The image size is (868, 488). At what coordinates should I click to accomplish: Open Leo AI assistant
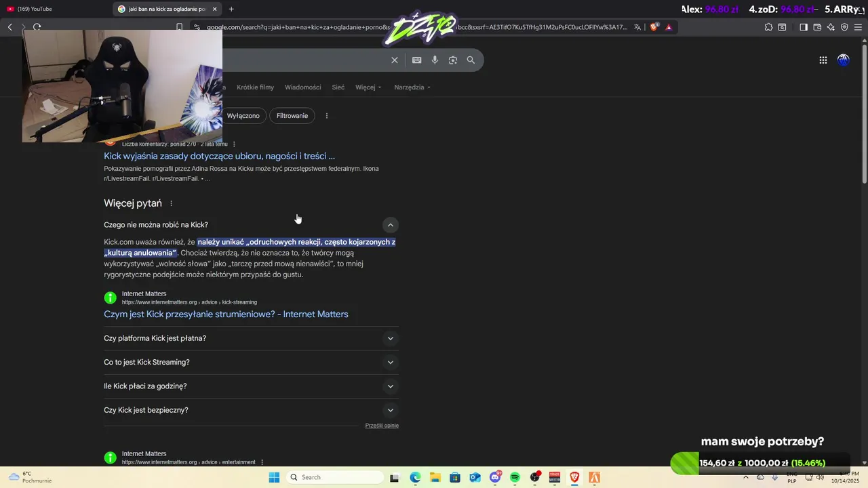[x=831, y=27]
